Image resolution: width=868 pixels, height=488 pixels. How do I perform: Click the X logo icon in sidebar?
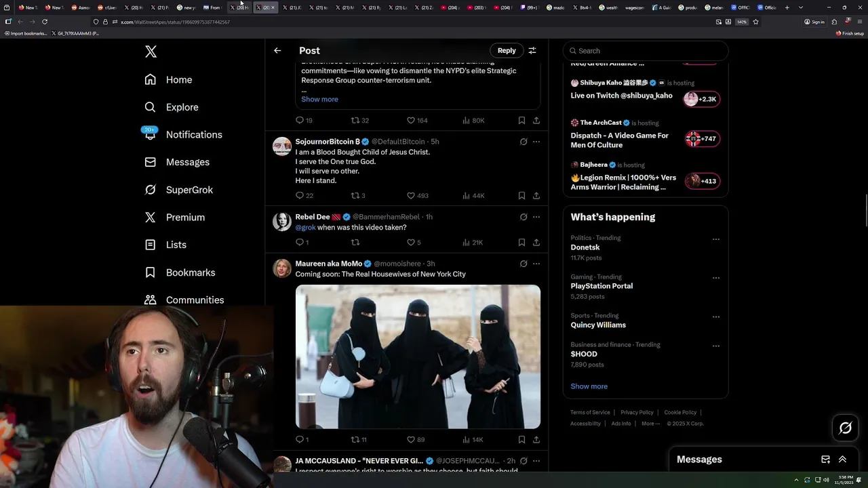coord(151,52)
